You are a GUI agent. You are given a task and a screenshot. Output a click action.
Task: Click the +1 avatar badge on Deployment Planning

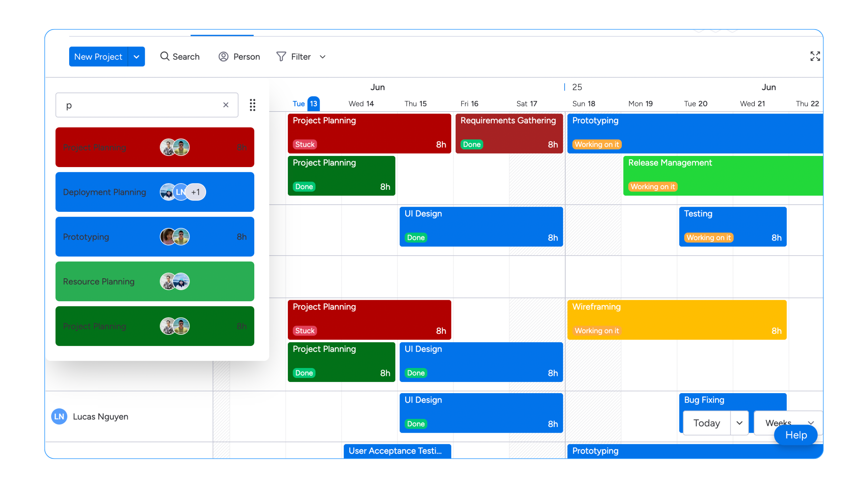pyautogui.click(x=196, y=192)
